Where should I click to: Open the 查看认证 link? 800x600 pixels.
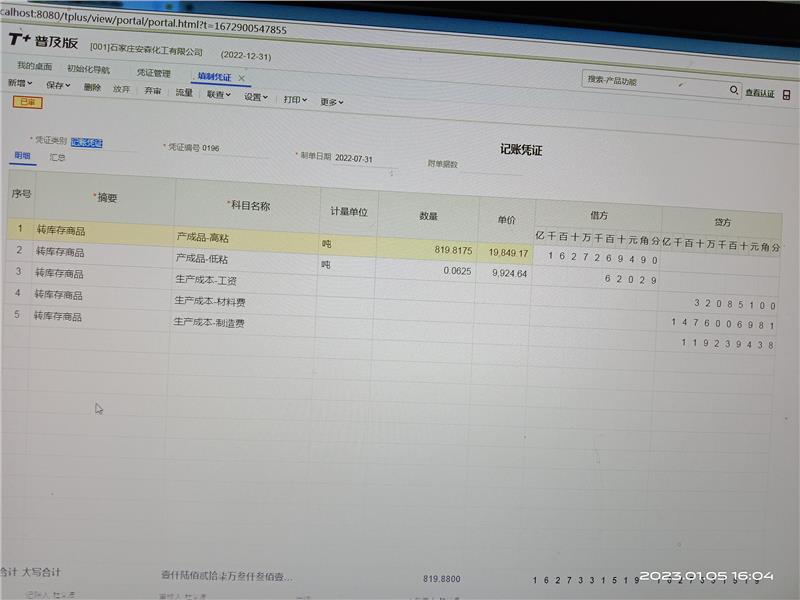tap(760, 93)
